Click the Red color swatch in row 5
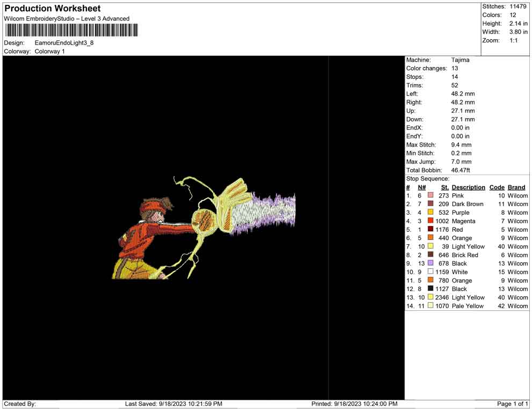This screenshot has width=532, height=409. [430, 229]
